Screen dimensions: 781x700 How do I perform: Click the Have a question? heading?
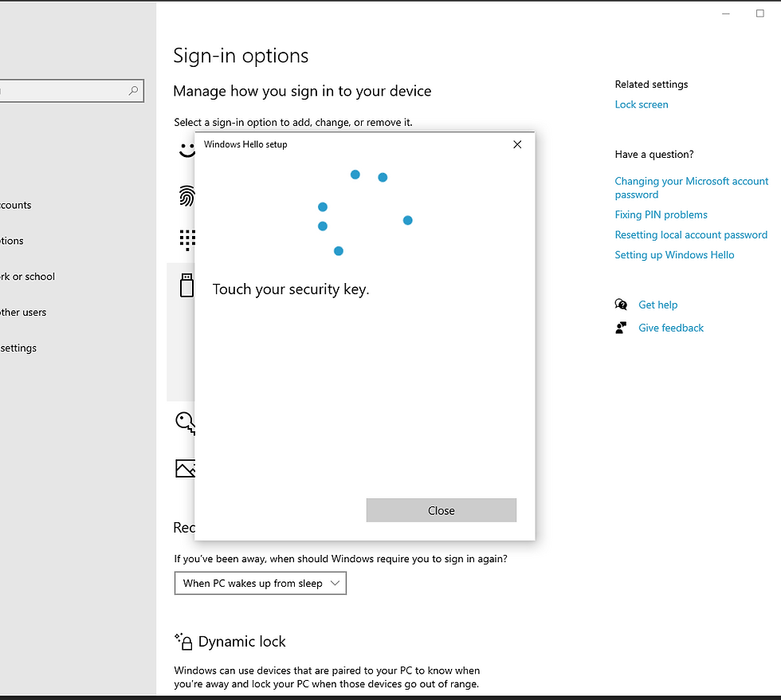click(654, 155)
